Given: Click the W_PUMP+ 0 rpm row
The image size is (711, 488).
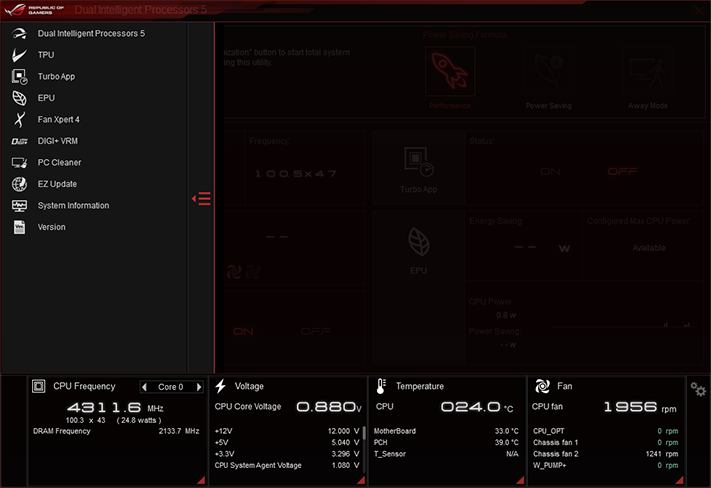Looking at the screenshot, I should pos(605,465).
